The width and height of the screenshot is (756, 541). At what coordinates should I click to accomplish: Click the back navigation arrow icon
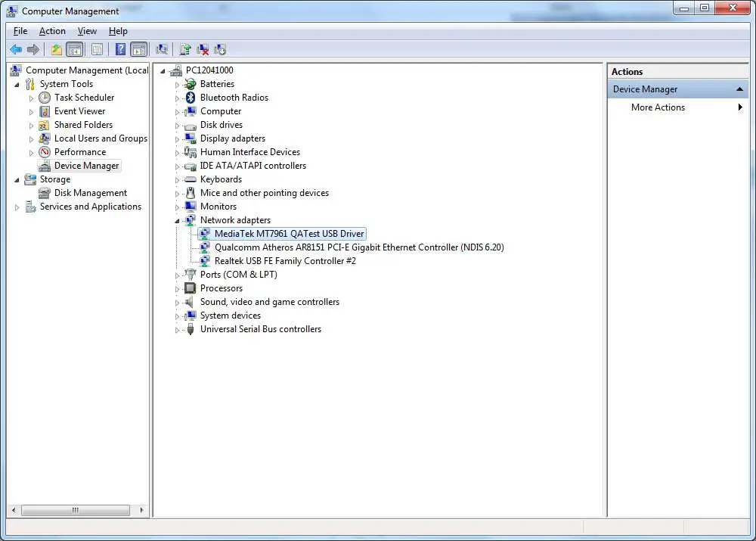coord(16,49)
